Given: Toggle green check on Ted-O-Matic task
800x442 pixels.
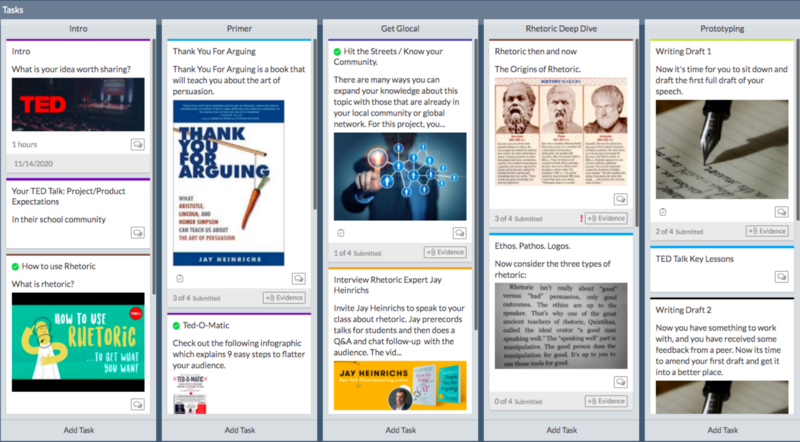Looking at the screenshot, I should tap(175, 326).
